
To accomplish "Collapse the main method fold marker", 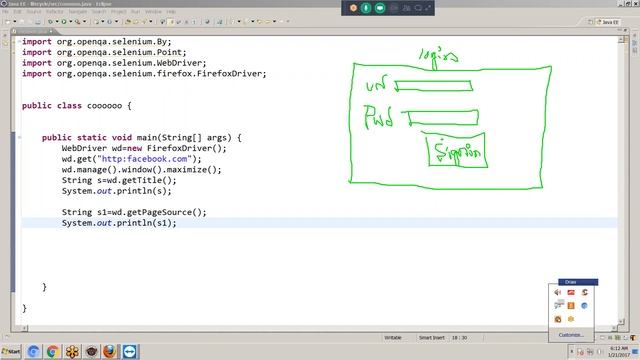I will [x=19, y=137].
